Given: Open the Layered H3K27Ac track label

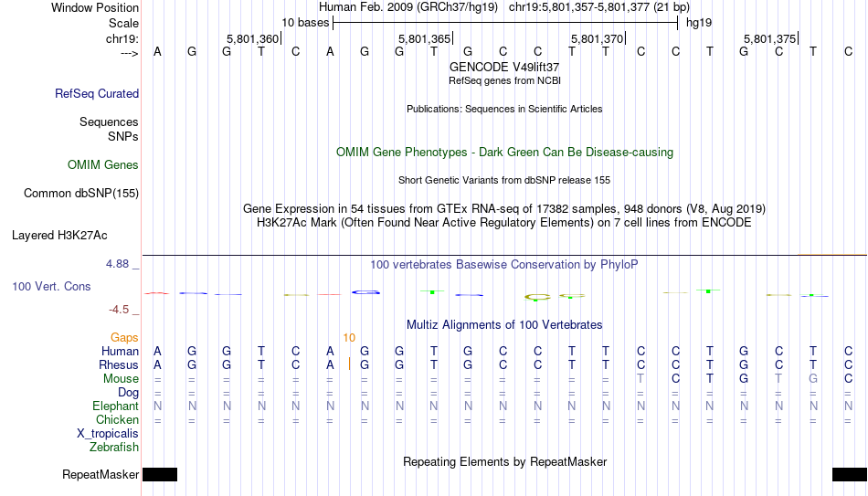Looking at the screenshot, I should pos(59,236).
